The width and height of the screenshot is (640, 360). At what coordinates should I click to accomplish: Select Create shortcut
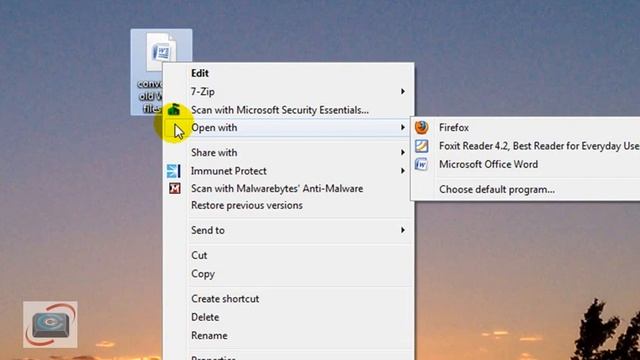click(288, 298)
